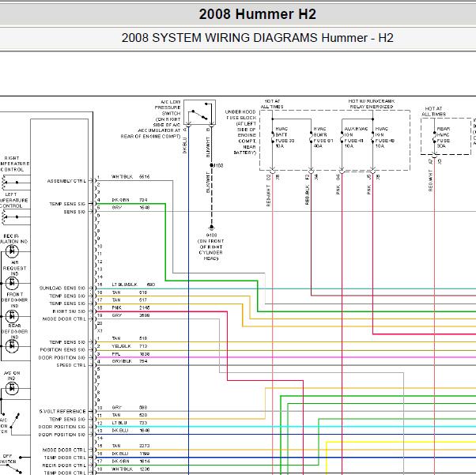The height and width of the screenshot is (475, 476).
Task: Click the HVAC BLWR FUSE 61 label
Action: pyautogui.click(x=323, y=138)
